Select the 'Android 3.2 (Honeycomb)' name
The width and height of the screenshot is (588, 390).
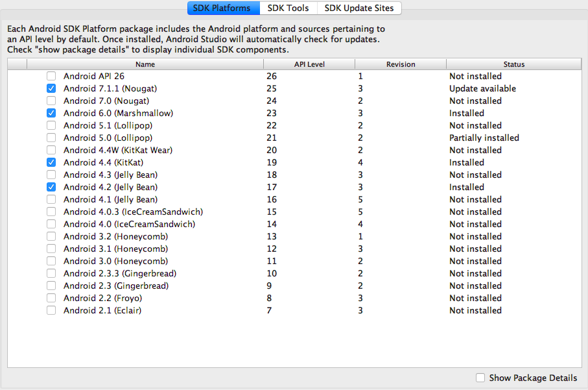pyautogui.click(x=115, y=236)
